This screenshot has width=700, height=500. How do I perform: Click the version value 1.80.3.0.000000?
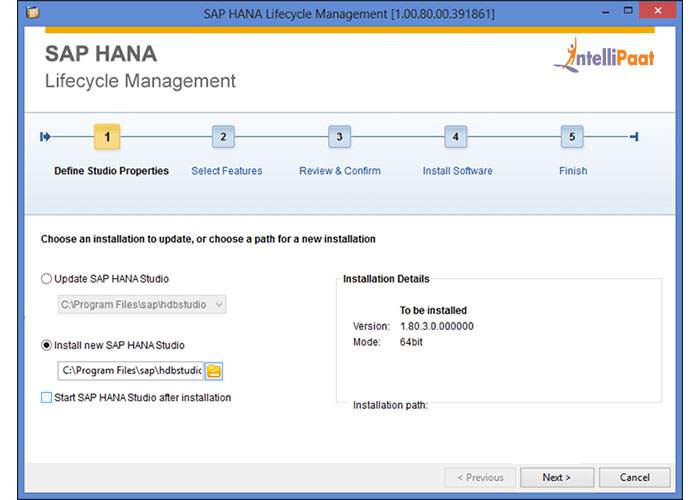click(437, 326)
